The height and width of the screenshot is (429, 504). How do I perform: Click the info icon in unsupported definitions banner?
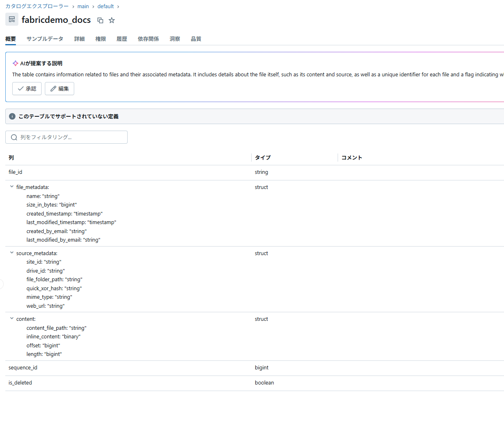click(12, 116)
